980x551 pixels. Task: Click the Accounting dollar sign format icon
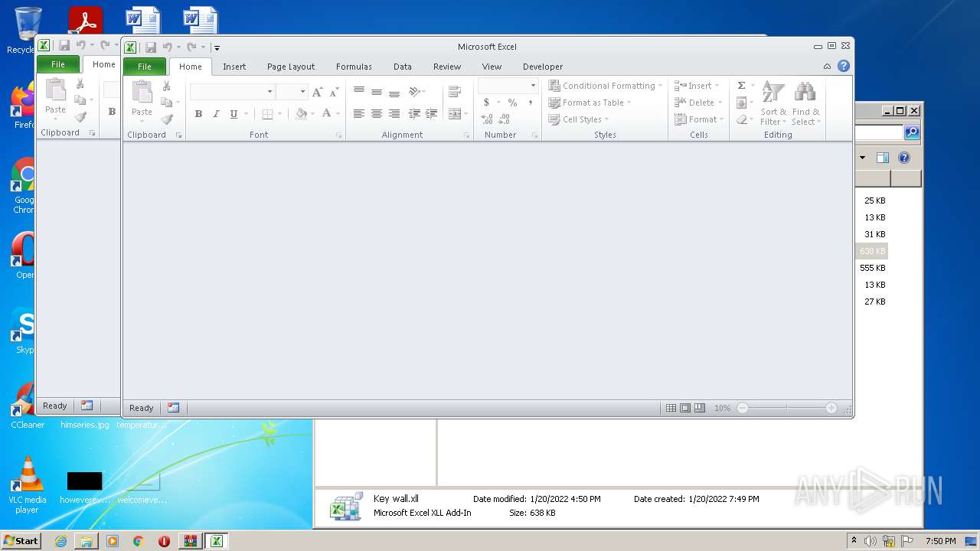[x=486, y=103]
